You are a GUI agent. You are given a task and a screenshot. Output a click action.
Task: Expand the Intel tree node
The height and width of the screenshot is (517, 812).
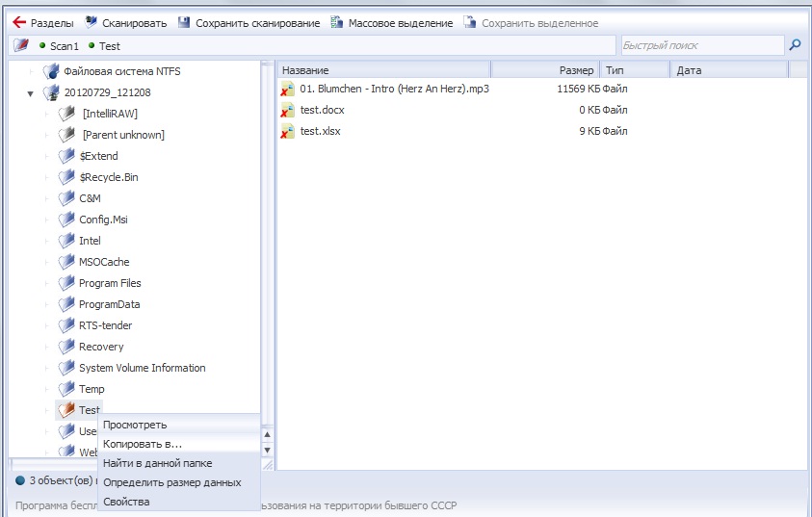point(46,241)
